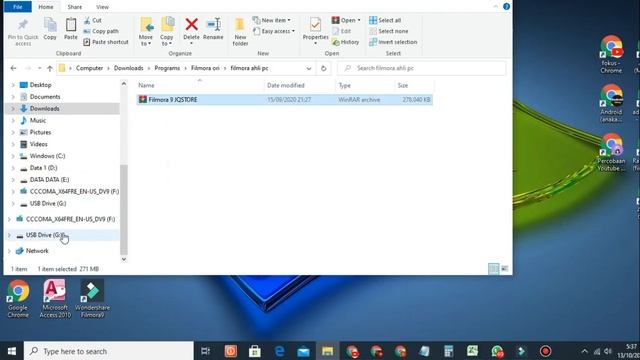640x360 pixels.
Task: Click the Copy ribbon icon
Action: 50,29
